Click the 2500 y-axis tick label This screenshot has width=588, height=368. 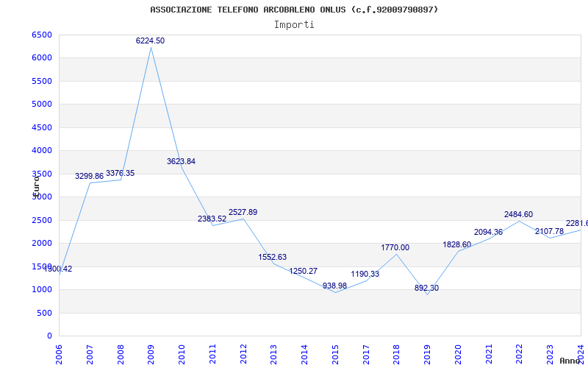pos(42,220)
